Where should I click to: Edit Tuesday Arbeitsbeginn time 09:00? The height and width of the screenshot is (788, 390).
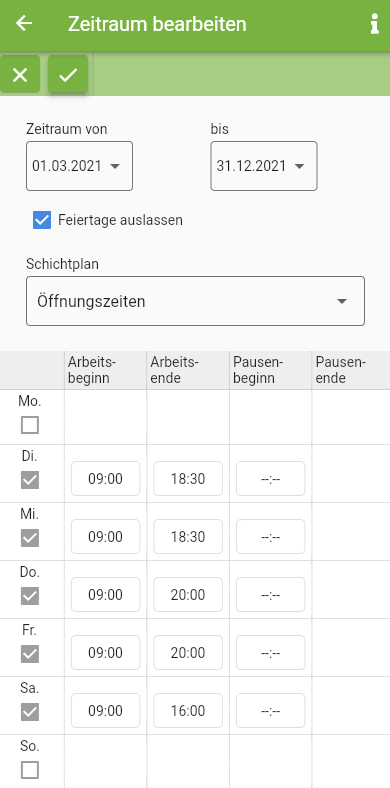click(106, 478)
